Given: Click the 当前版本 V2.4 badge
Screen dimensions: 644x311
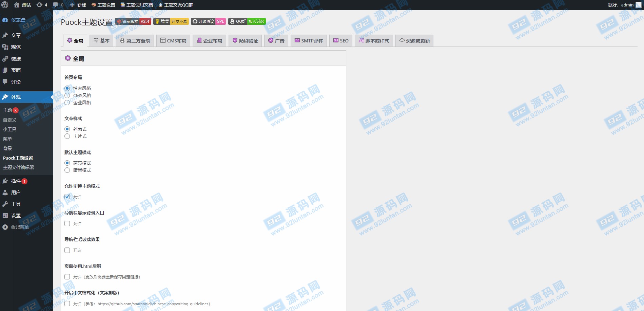Looking at the screenshot, I should 133,21.
